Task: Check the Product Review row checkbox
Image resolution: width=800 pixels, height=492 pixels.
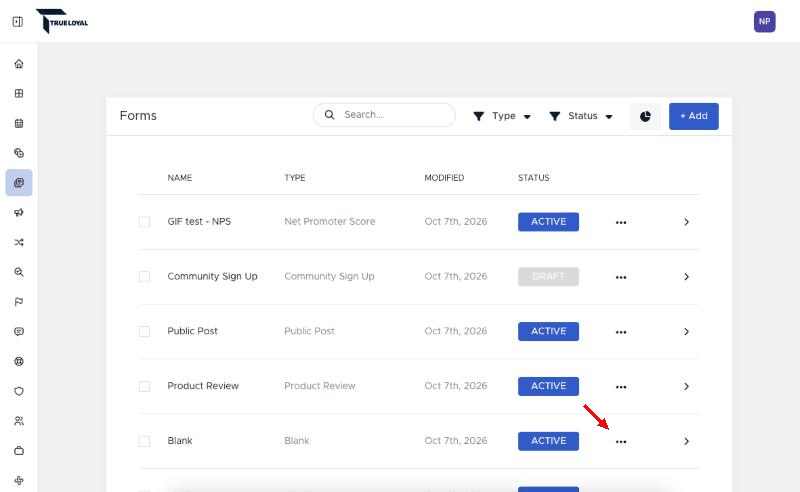Action: pyautogui.click(x=144, y=386)
